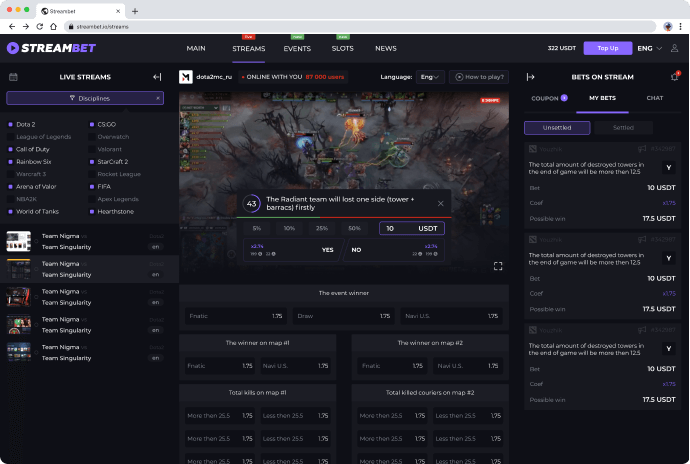Click the Top Up button

[608, 48]
